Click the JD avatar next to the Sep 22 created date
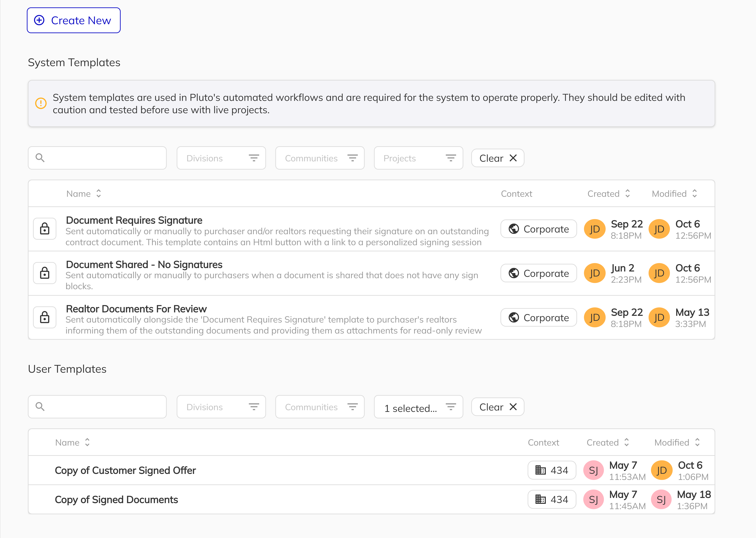The image size is (756, 538). (595, 229)
